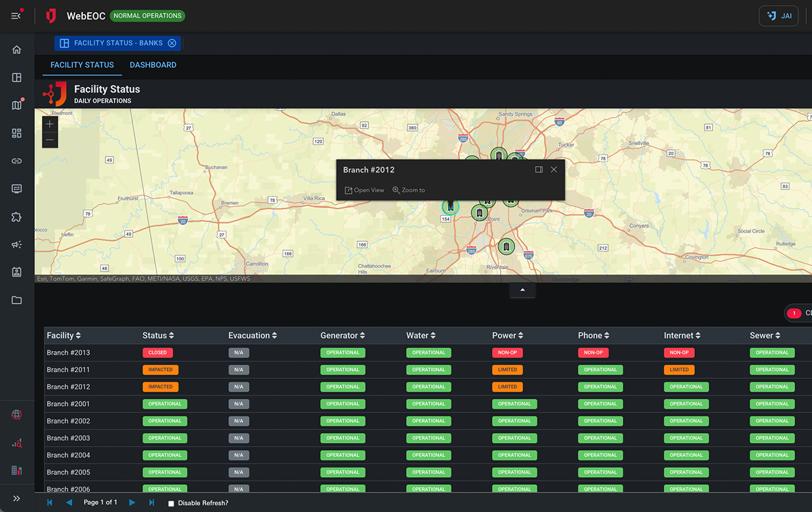Open the map icon in sidebar
This screenshot has width=812, height=512.
(17, 105)
